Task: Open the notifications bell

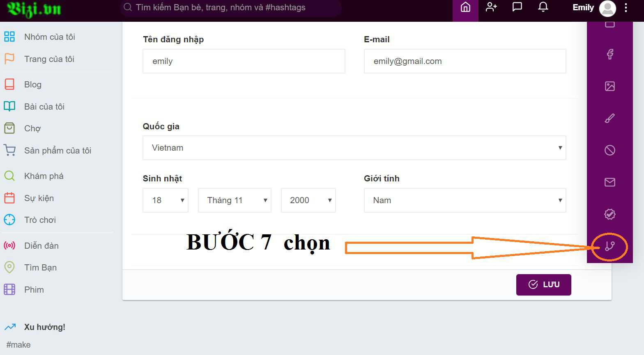Action: pos(543,7)
